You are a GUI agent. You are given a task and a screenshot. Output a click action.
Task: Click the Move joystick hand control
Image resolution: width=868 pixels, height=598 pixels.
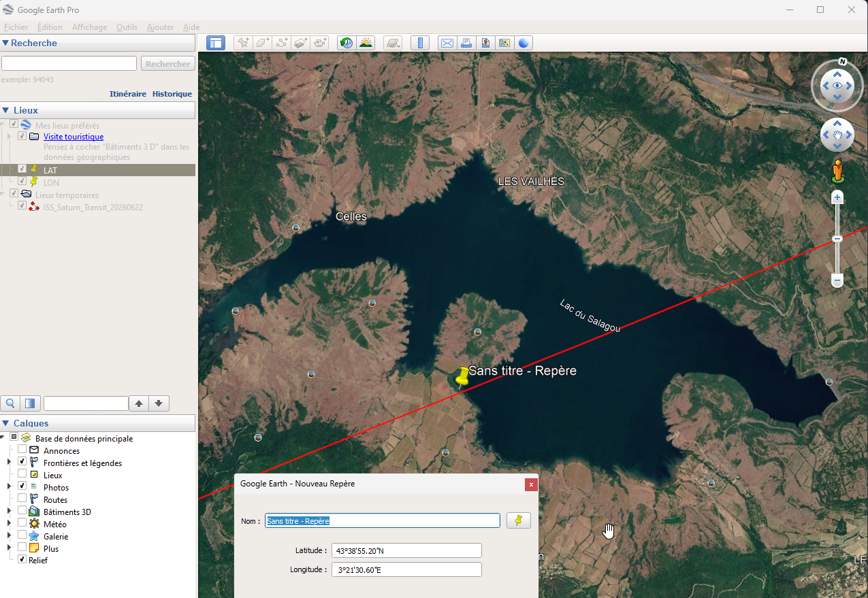[x=837, y=135]
